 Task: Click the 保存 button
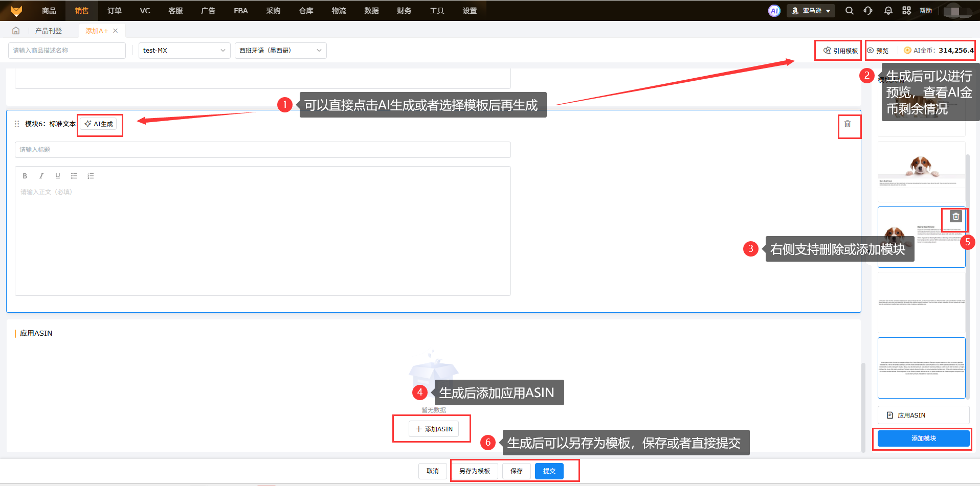517,471
